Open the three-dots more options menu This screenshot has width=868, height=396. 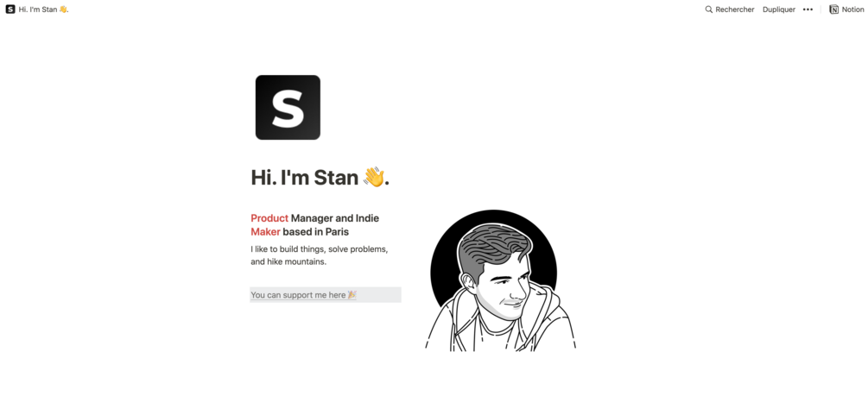(808, 9)
